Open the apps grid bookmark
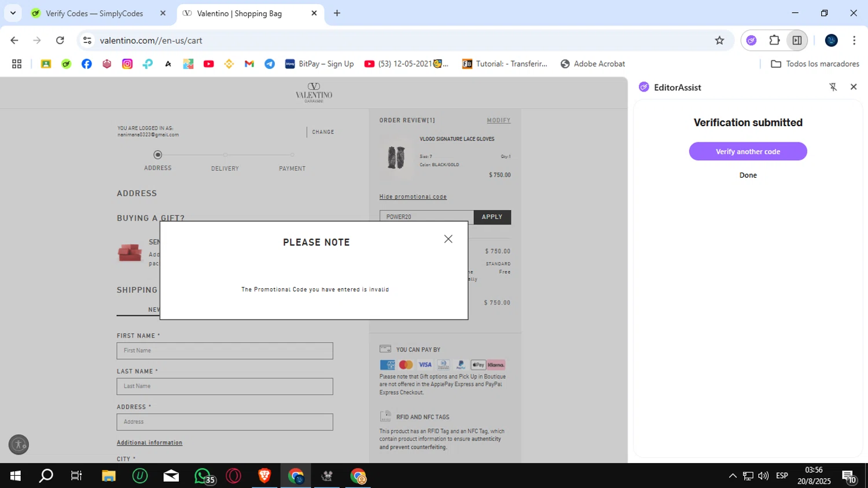 tap(17, 64)
